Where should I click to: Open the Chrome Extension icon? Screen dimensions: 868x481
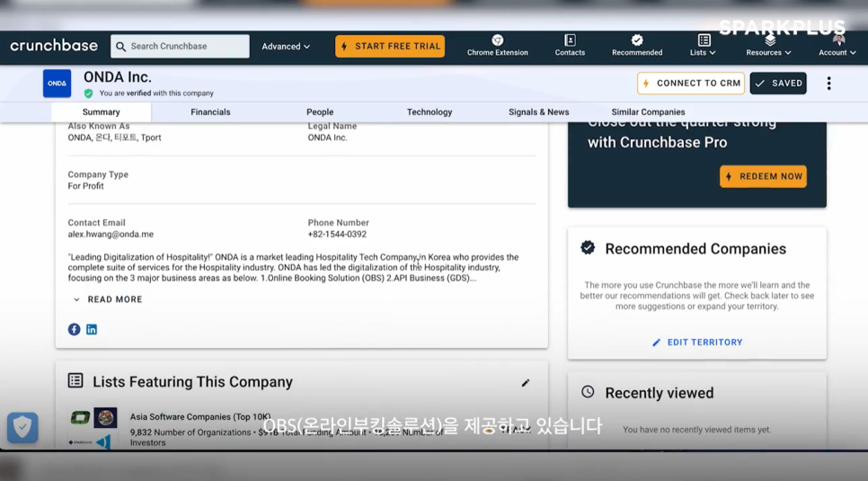(x=497, y=40)
